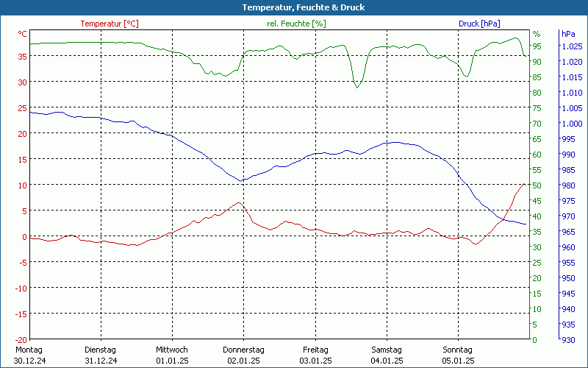Viewport: 588px width, 368px height.
Task: Click the green humidity value '45'
Action: 537,201
